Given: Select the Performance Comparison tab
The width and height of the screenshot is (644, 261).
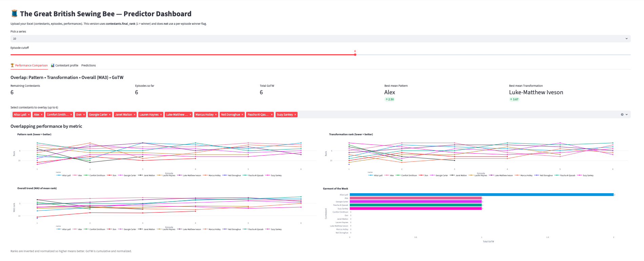Looking at the screenshot, I should [31, 65].
